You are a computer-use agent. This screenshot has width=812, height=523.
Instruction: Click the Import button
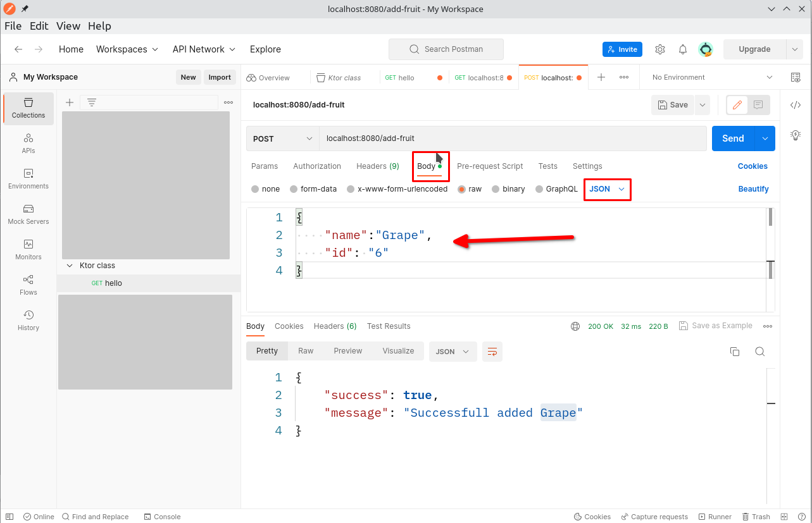[x=220, y=77]
